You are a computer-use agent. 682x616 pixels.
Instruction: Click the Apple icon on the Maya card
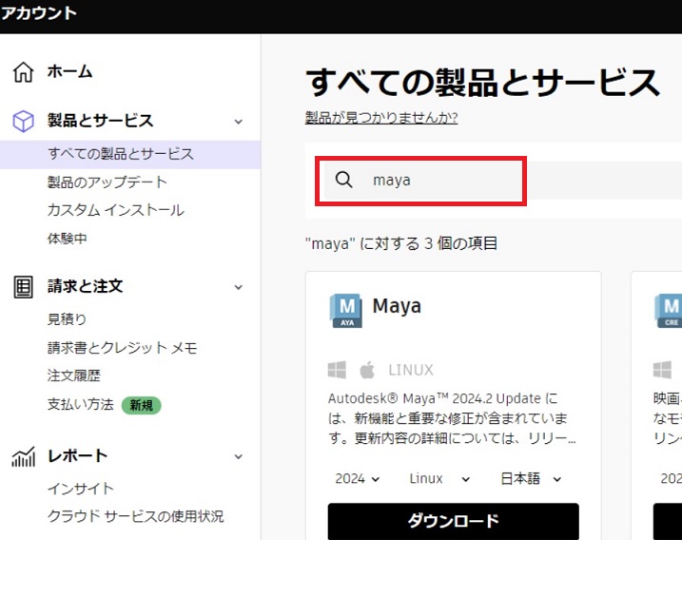click(x=367, y=370)
